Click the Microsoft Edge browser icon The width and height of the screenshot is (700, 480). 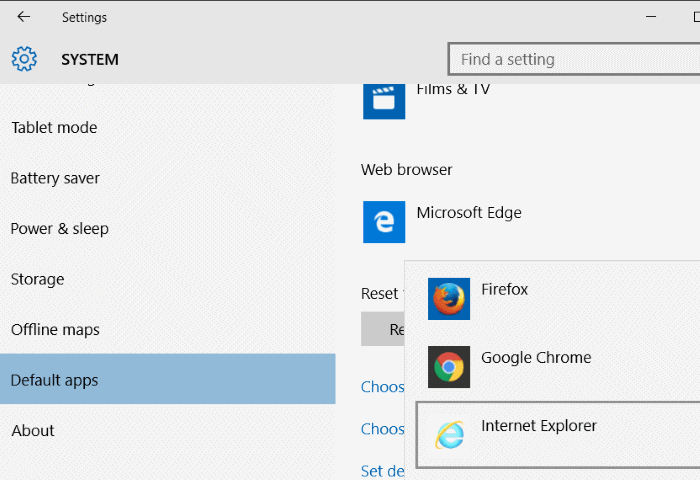pyautogui.click(x=384, y=222)
